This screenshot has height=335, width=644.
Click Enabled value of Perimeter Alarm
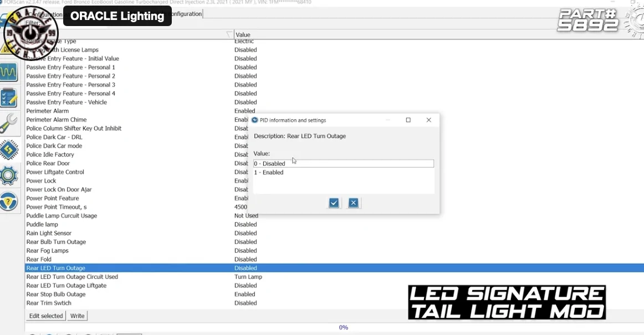245,111
